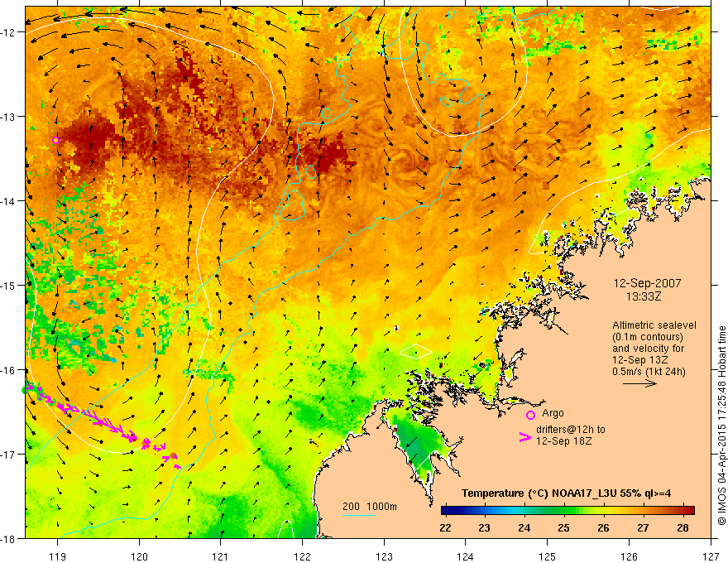Click colorbar tick label 23

tap(485, 528)
